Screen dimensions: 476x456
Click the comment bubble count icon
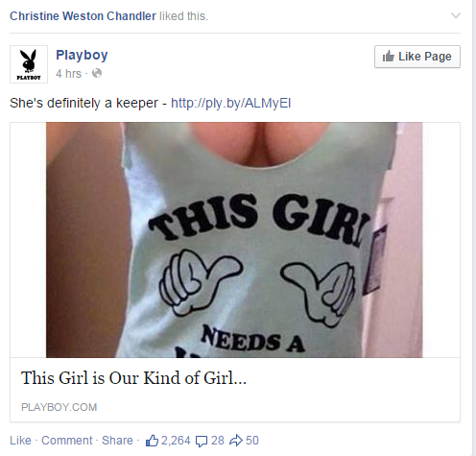tap(202, 441)
